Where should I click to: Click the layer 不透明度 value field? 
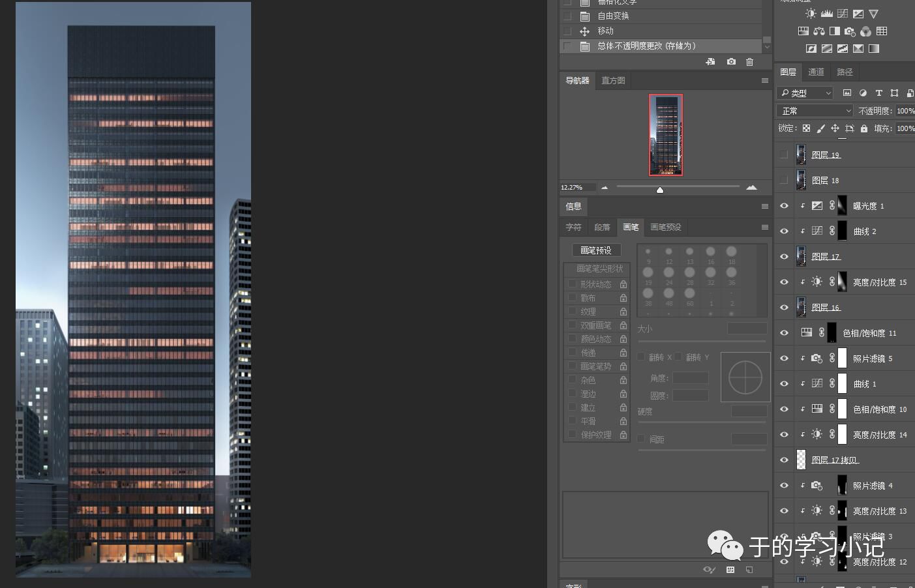coord(905,111)
